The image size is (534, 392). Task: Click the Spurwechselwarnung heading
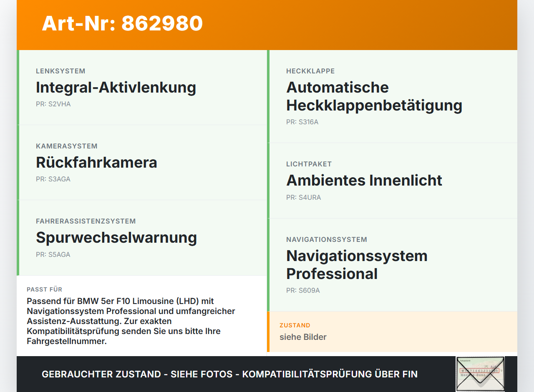pos(116,237)
